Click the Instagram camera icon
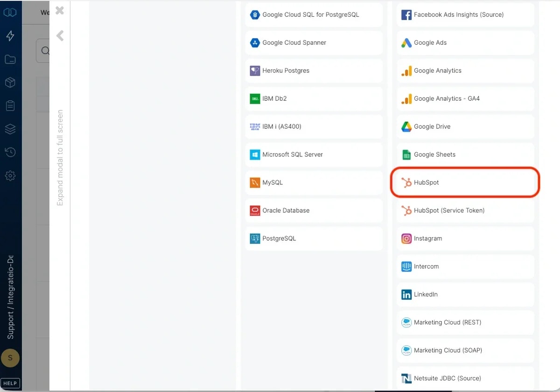The width and height of the screenshot is (560, 392). (x=406, y=238)
